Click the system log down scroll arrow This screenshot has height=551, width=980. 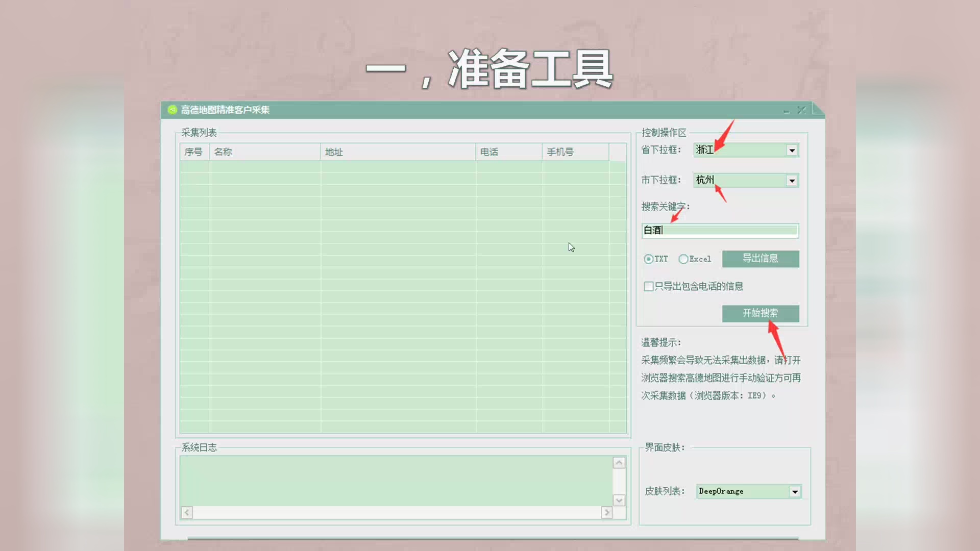point(619,500)
